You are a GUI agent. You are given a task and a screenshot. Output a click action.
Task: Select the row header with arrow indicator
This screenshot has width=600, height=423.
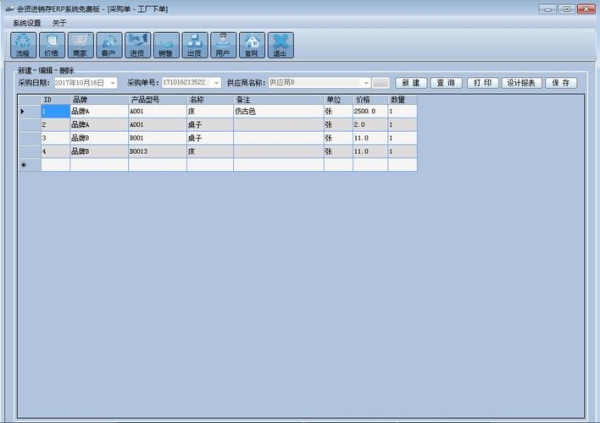30,111
